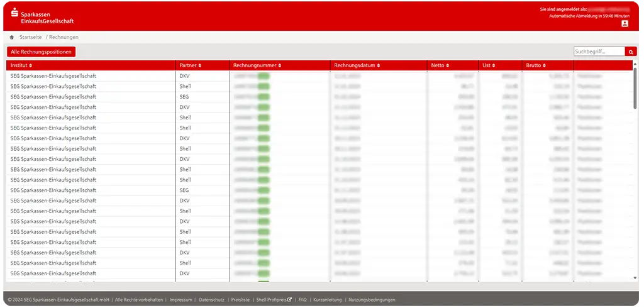Screen dimensions: 644x308
Task: Sort table by Rechnungsnummer column
Action: pos(257,65)
